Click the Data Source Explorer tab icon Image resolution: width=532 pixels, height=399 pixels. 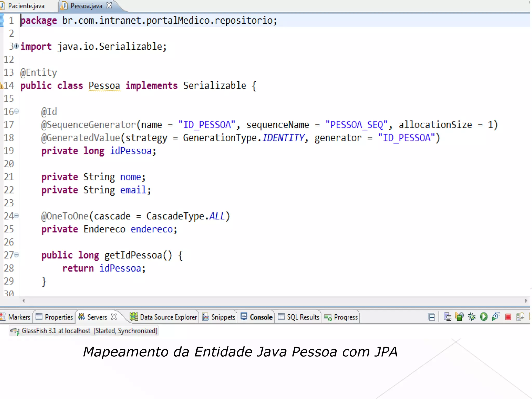(x=134, y=317)
